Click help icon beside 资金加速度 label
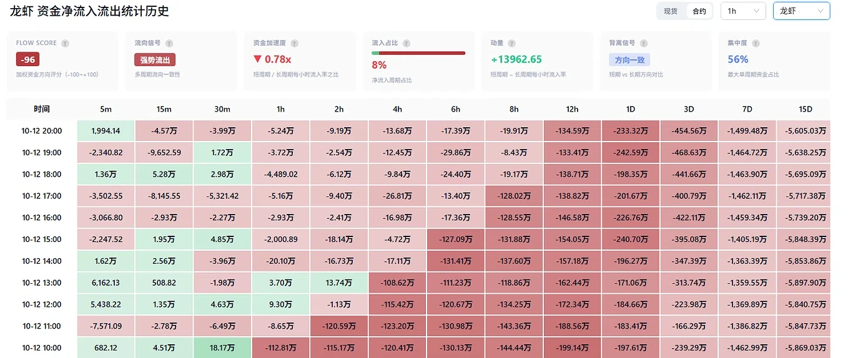 (295, 44)
